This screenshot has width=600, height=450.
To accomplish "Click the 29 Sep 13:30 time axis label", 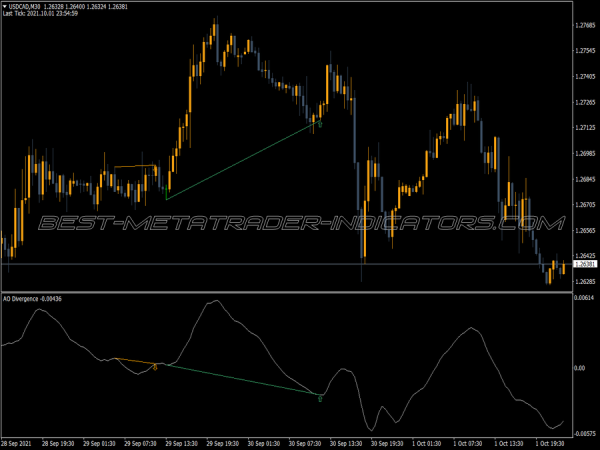I will coord(181,443).
